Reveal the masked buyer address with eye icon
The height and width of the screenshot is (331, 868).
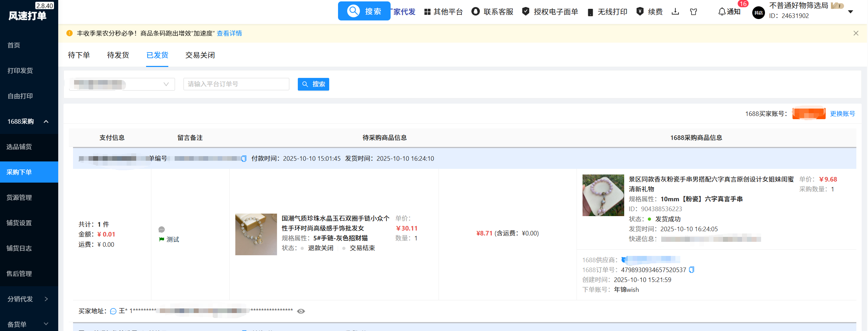[301, 311]
